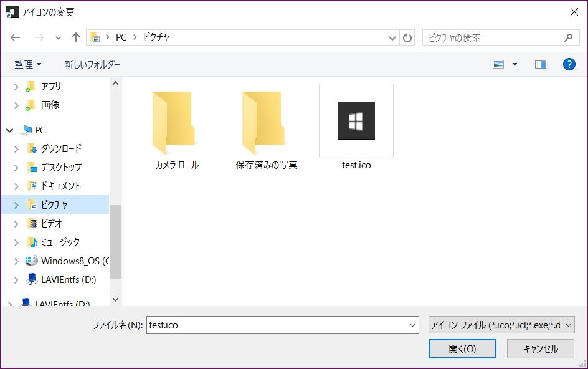Change the view layout icon

pyautogui.click(x=498, y=64)
